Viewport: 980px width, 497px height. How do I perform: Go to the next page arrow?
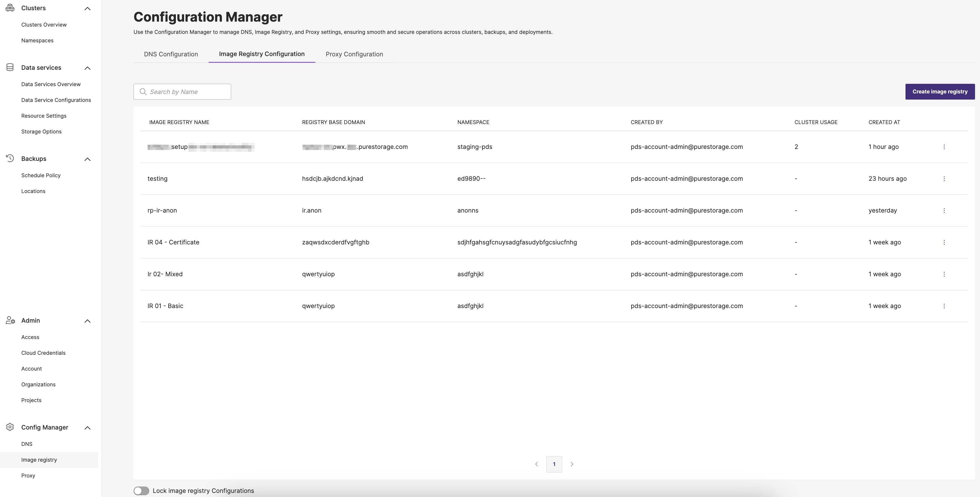[x=572, y=464]
